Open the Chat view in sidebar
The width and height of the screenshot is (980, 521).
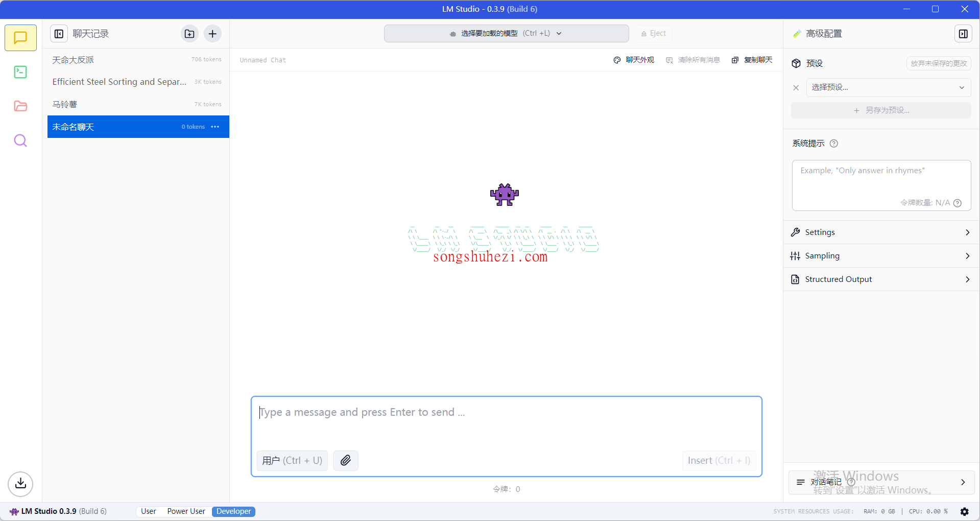tap(20, 38)
